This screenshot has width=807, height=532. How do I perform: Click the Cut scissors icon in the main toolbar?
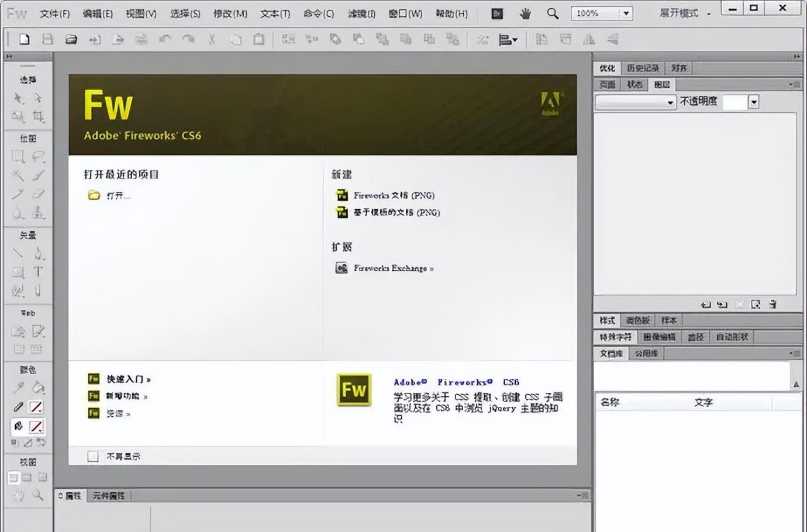click(x=212, y=39)
